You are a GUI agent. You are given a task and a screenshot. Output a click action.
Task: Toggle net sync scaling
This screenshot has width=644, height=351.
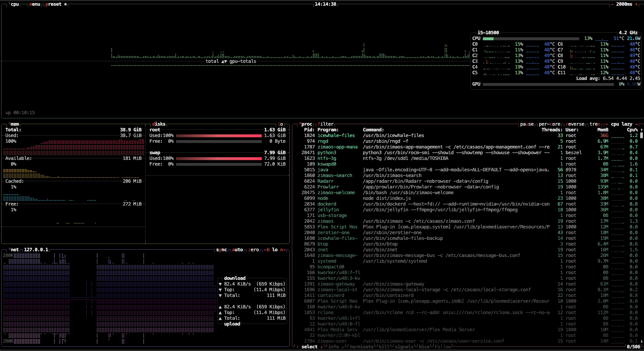click(221, 250)
